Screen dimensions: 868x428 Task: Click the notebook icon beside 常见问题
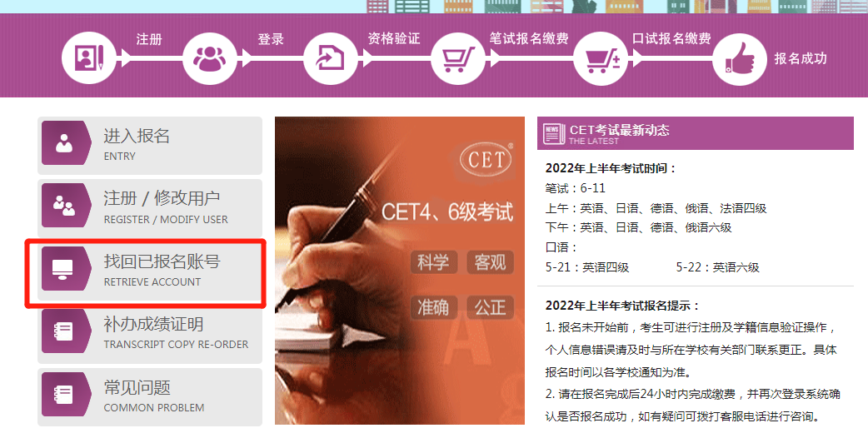[64, 394]
